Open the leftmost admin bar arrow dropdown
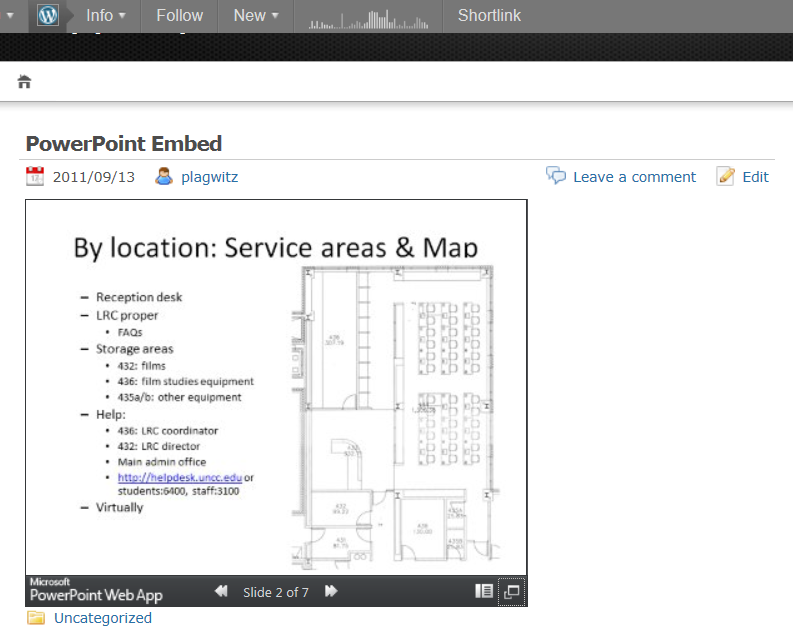 (10, 16)
